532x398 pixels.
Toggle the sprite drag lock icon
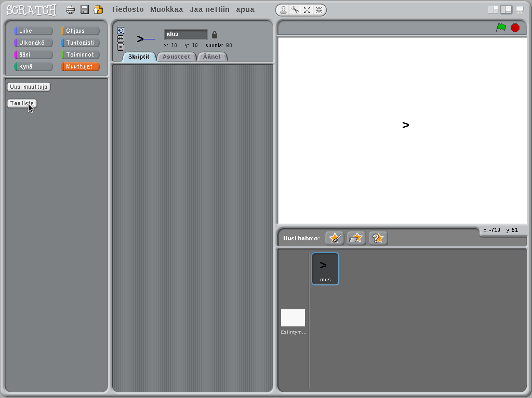215,35
